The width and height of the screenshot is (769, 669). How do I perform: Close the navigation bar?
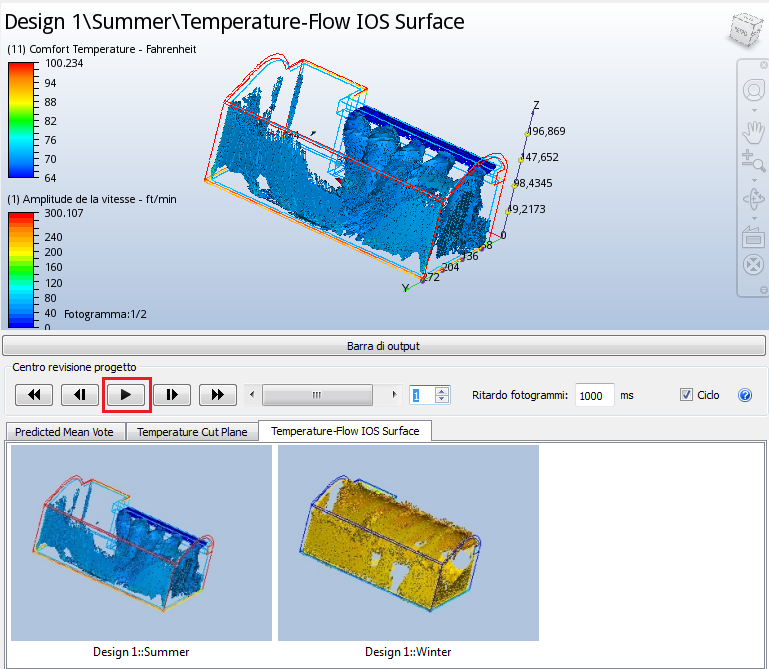pos(764,65)
